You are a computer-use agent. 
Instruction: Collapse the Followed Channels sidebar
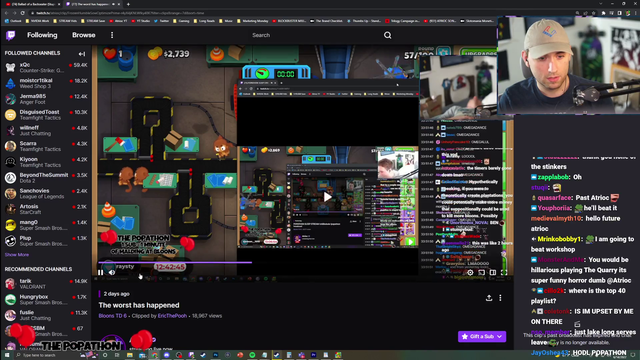point(82,53)
